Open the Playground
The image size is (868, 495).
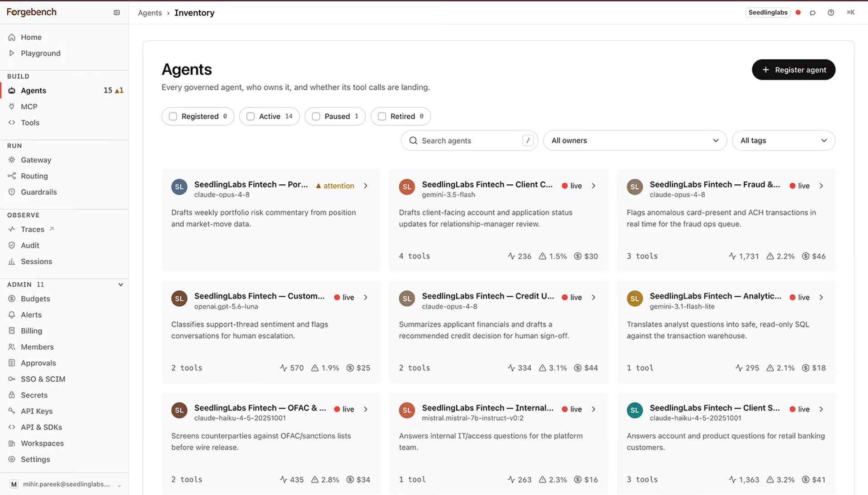click(40, 53)
